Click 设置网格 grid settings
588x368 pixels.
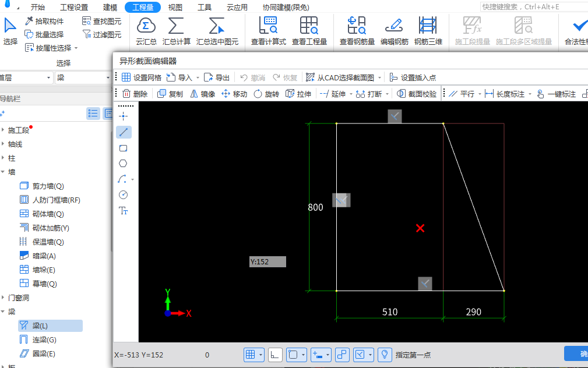point(142,77)
